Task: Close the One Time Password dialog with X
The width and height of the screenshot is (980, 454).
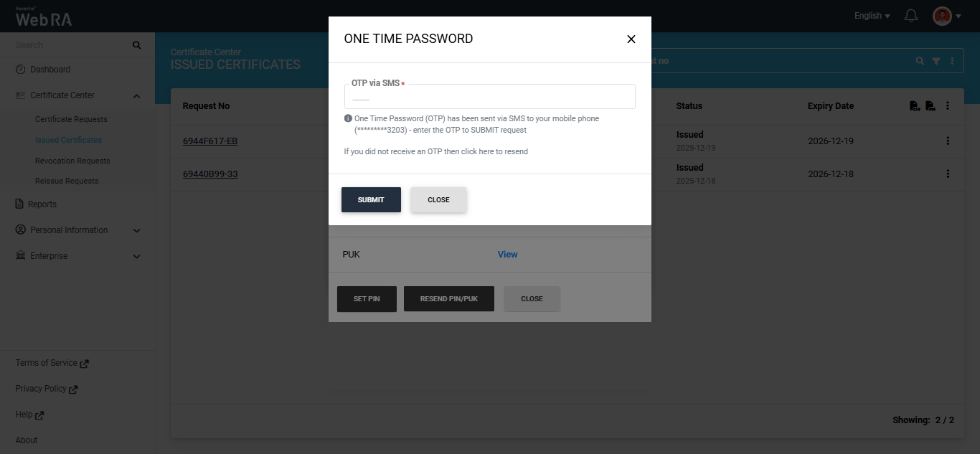Action: point(631,39)
